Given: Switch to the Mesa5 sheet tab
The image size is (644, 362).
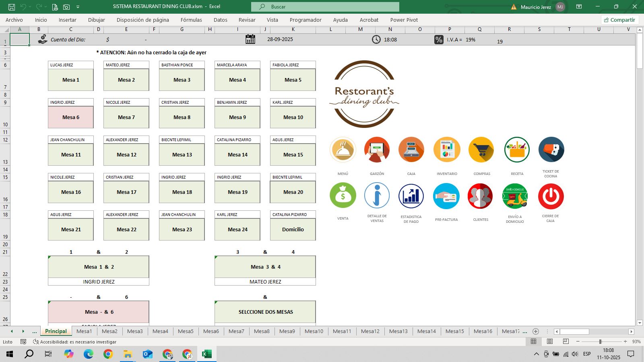Looking at the screenshot, I should coord(186,331).
